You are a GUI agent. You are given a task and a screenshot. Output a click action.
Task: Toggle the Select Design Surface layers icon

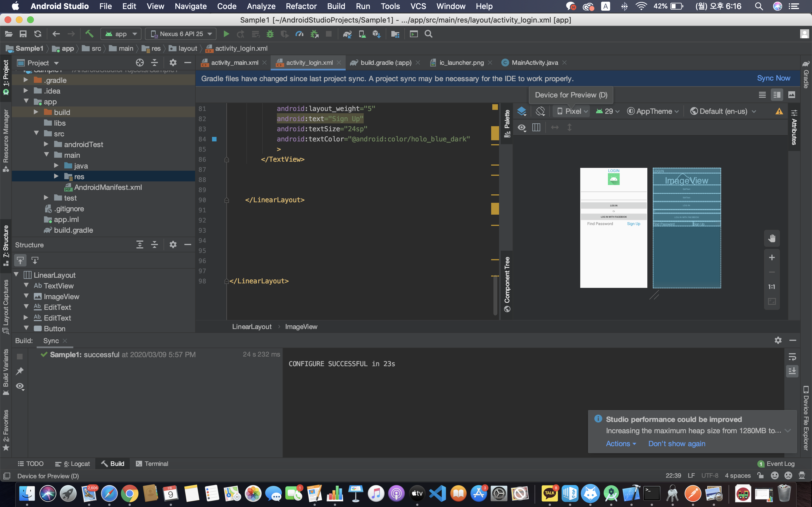point(522,111)
